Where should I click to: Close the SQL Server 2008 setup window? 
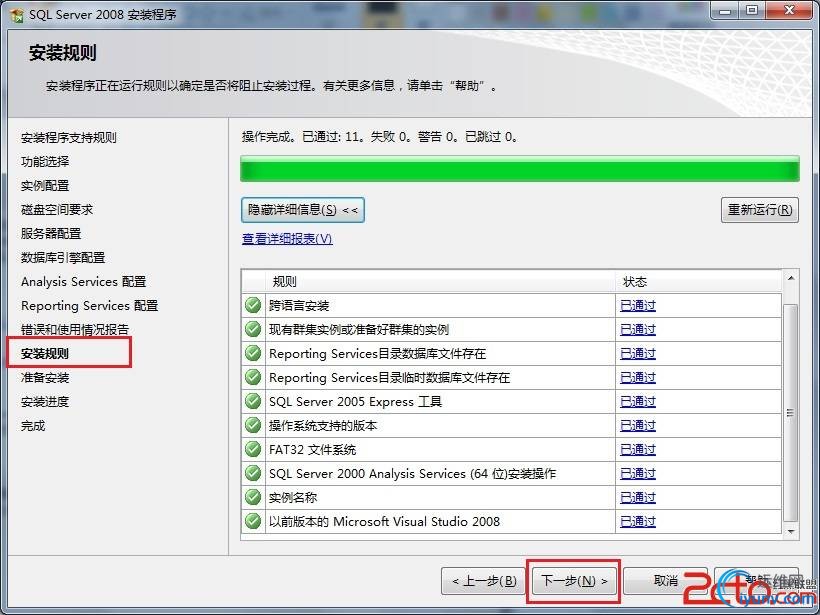(790, 11)
